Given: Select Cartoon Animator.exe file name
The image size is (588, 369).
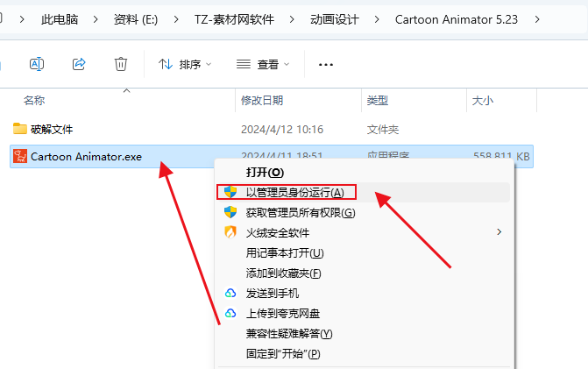Looking at the screenshot, I should point(86,156).
